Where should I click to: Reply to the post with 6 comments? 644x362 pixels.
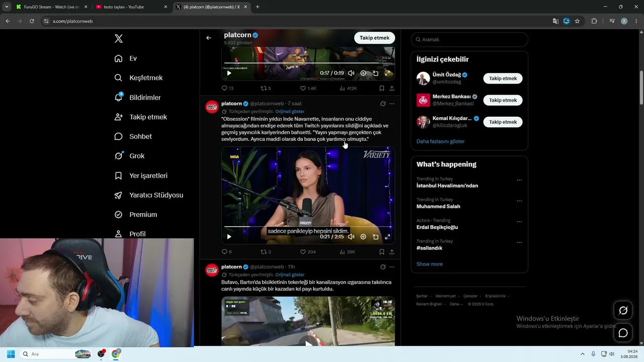227,252
